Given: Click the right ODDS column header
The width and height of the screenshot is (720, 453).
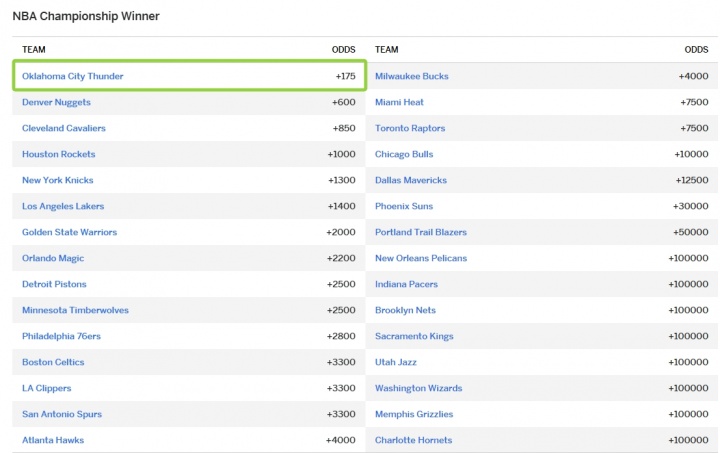Looking at the screenshot, I should [696, 49].
